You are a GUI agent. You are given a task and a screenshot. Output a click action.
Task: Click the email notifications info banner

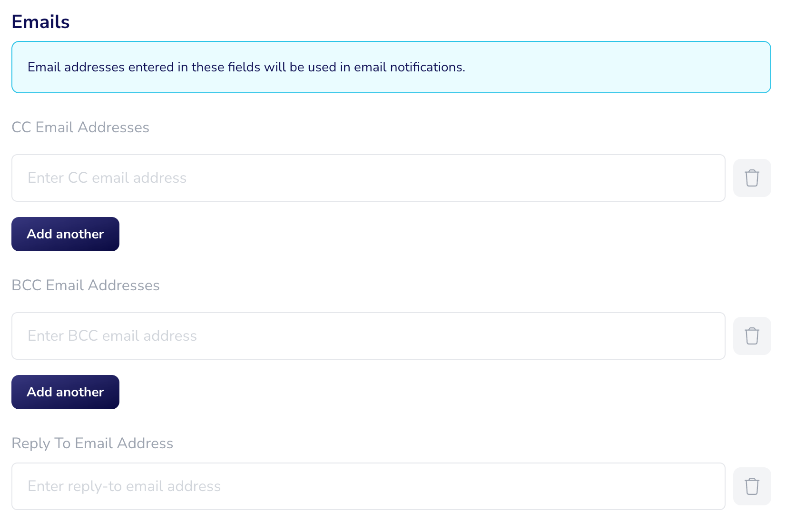pyautogui.click(x=391, y=67)
